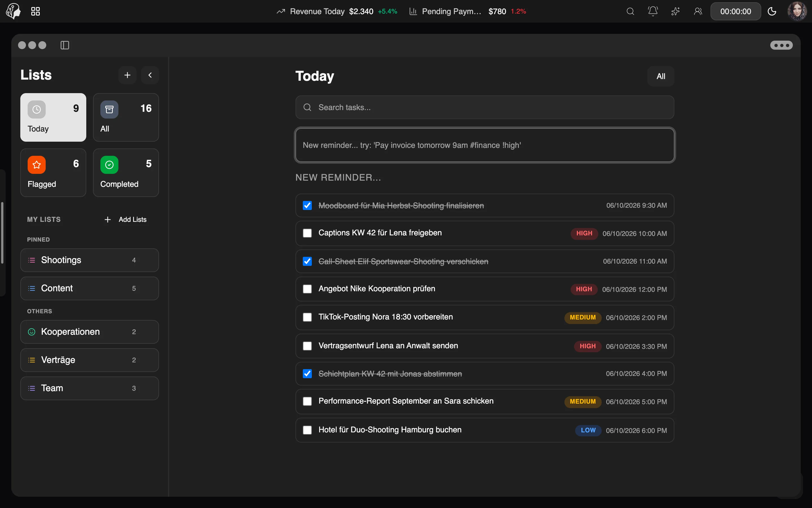Click the Revenue Today trend icon
Image resolution: width=812 pixels, height=508 pixels.
tap(281, 11)
